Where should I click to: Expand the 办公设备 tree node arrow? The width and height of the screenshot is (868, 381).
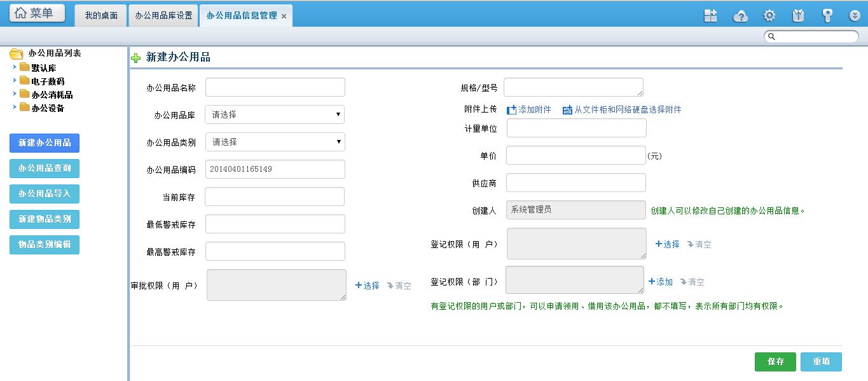click(15, 106)
